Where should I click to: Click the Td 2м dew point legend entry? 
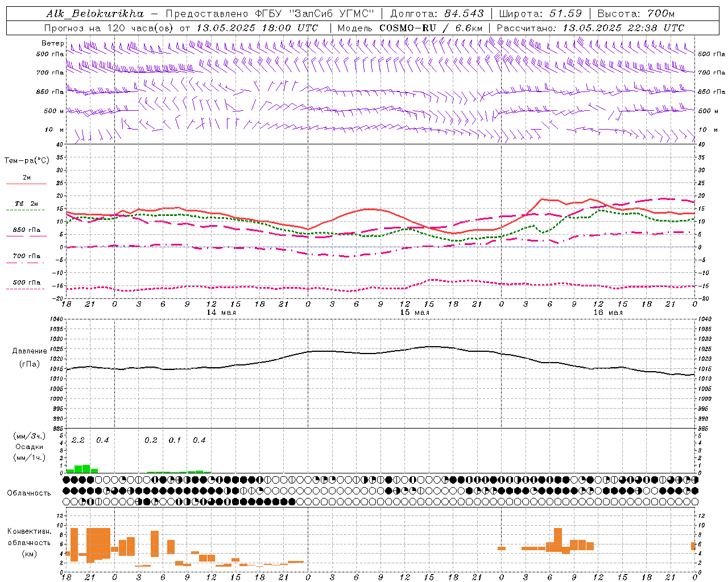coord(27,203)
